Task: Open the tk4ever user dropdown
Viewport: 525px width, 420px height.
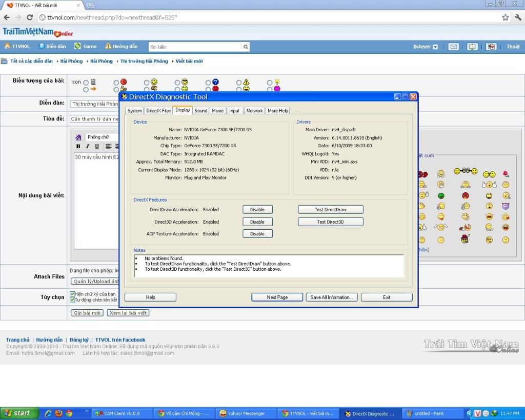Action: (x=435, y=47)
